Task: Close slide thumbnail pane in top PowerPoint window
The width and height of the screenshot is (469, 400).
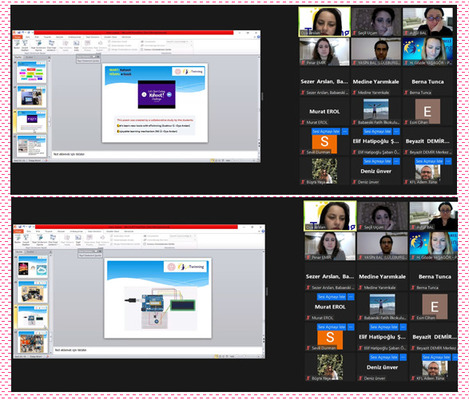Action: pyautogui.click(x=49, y=57)
